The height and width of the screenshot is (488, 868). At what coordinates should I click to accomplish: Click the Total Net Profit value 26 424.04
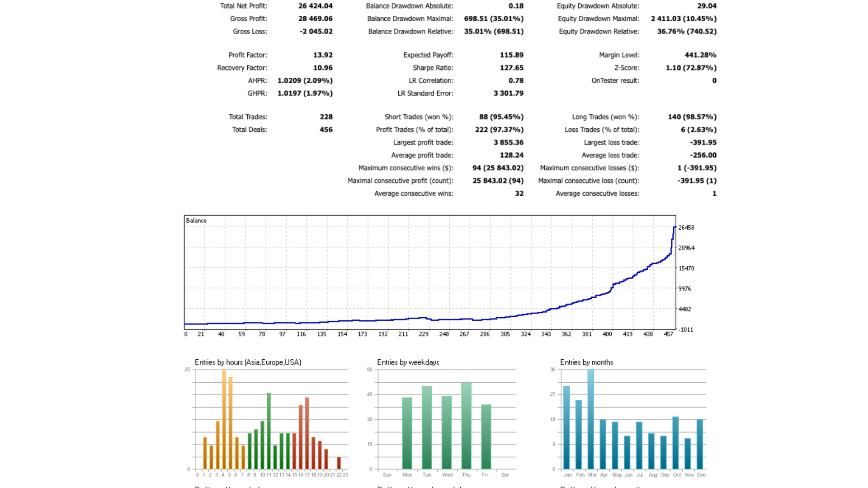315,6
